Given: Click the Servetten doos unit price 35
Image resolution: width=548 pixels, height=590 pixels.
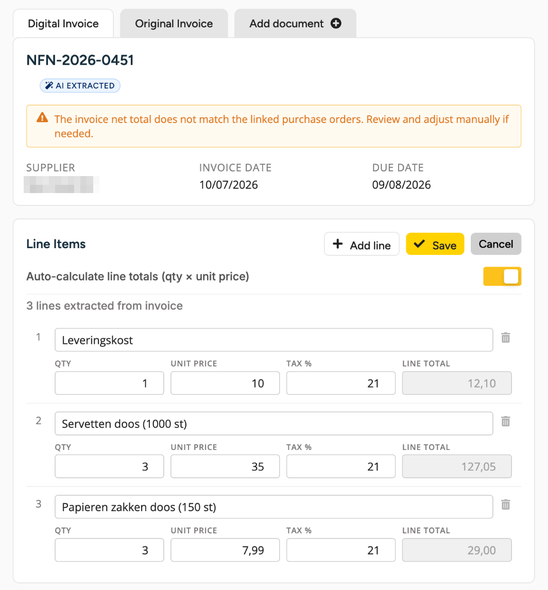Looking at the screenshot, I should pyautogui.click(x=225, y=466).
